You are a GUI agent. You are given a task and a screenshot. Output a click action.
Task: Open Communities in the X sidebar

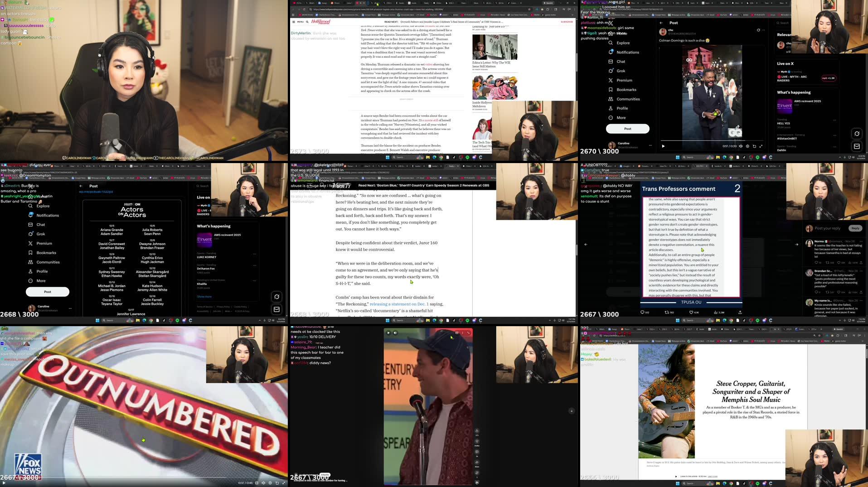(x=628, y=99)
